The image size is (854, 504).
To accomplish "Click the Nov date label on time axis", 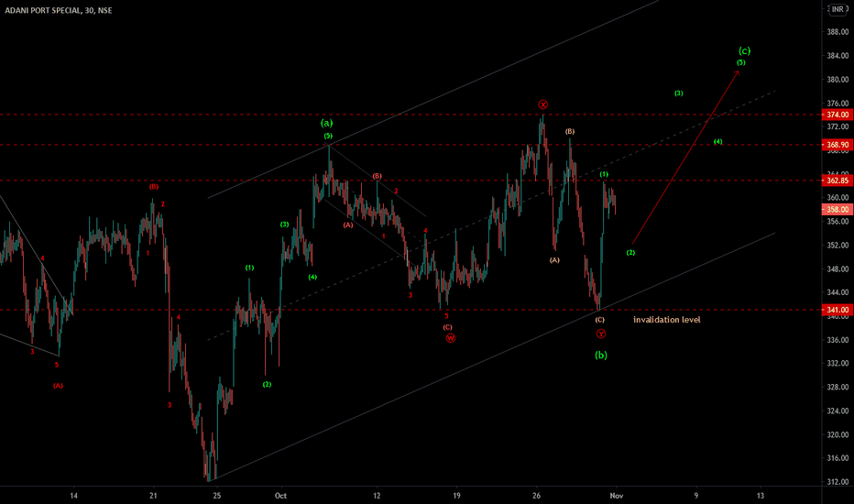I will click(617, 496).
